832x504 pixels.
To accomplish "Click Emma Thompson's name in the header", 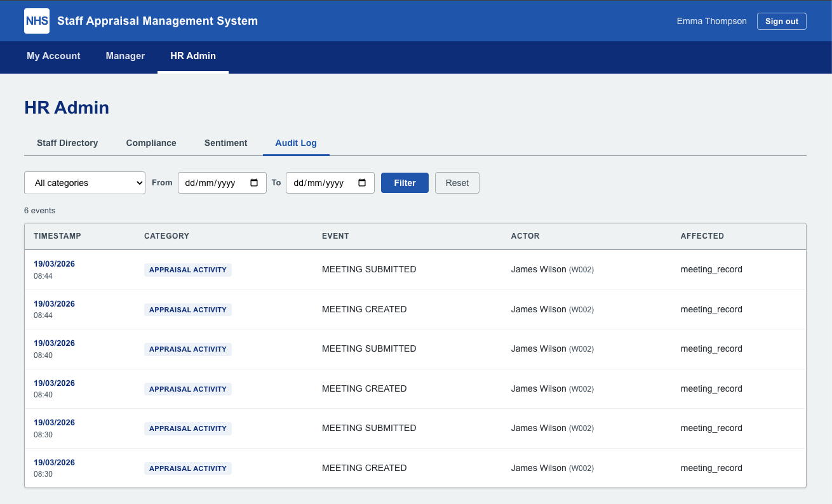I will [711, 21].
